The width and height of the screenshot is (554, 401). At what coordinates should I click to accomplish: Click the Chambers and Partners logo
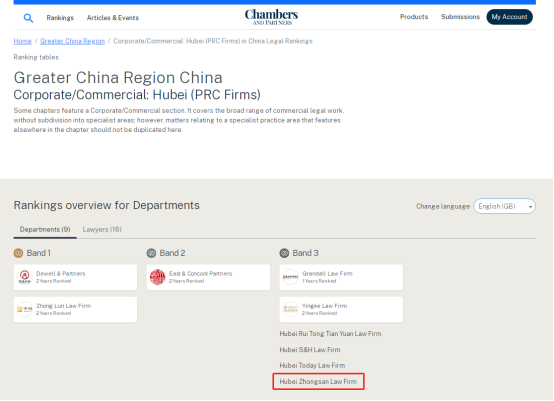271,17
